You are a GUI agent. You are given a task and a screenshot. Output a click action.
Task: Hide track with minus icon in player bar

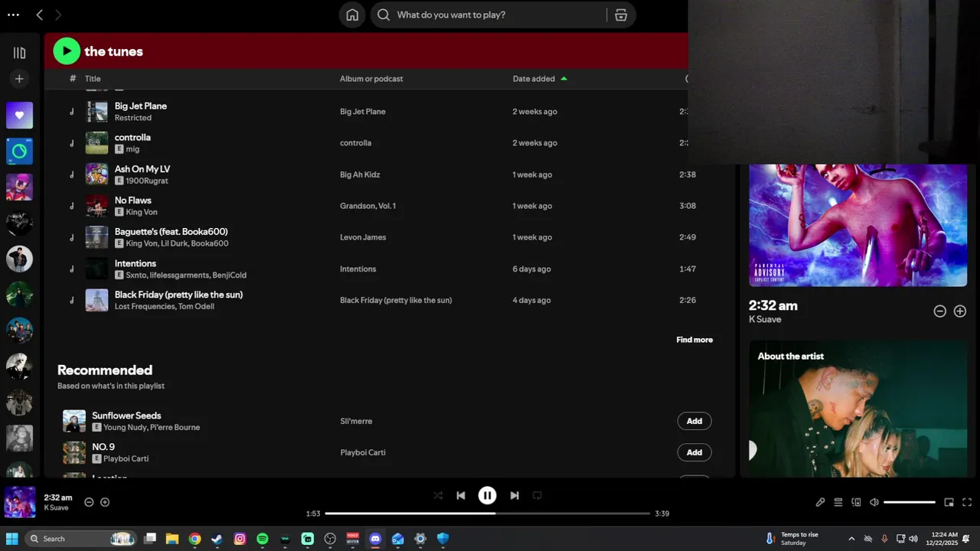tap(89, 502)
